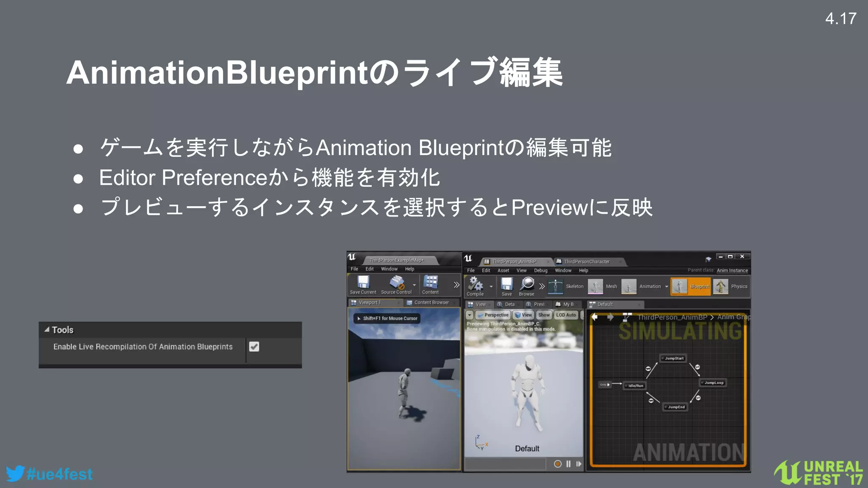Screen dimensions: 868x488
Task: Open the Debug menu in AnimBP editor
Action: 540,270
